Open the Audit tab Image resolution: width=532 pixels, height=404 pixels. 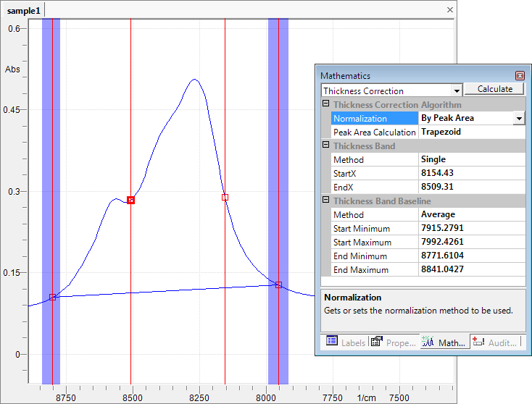496,342
